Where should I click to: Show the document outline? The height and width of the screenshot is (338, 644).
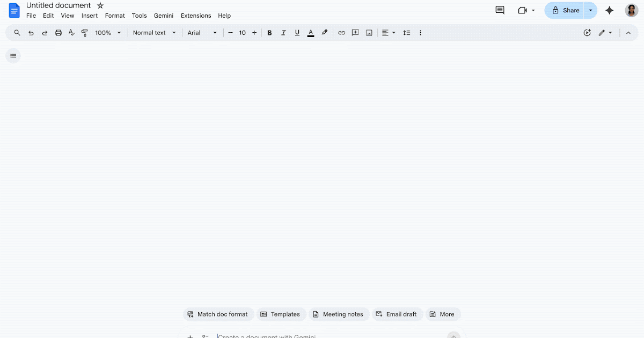13,56
